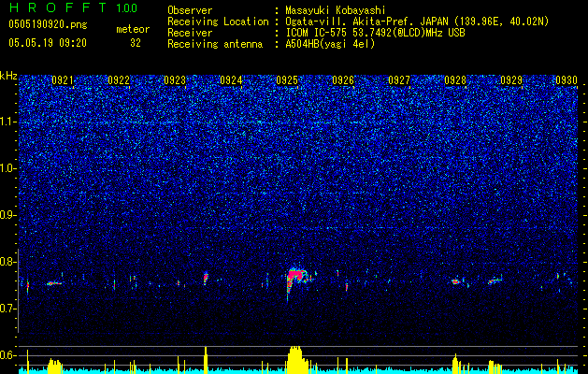
Task: Click the meteor count value 32
Action: click(136, 43)
